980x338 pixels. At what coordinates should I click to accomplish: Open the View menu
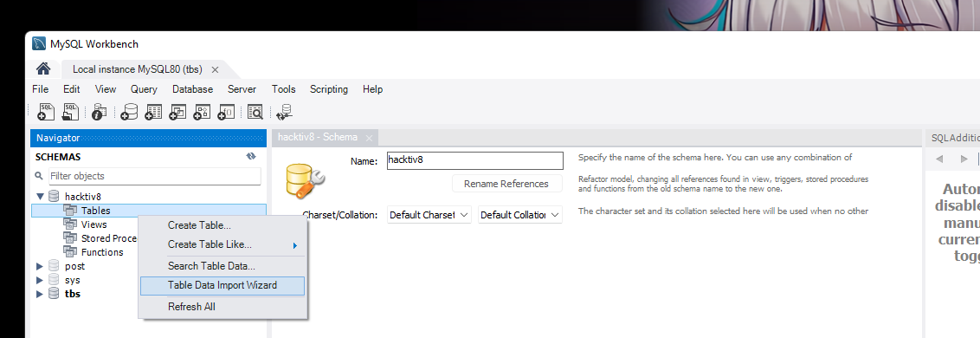[x=106, y=89]
